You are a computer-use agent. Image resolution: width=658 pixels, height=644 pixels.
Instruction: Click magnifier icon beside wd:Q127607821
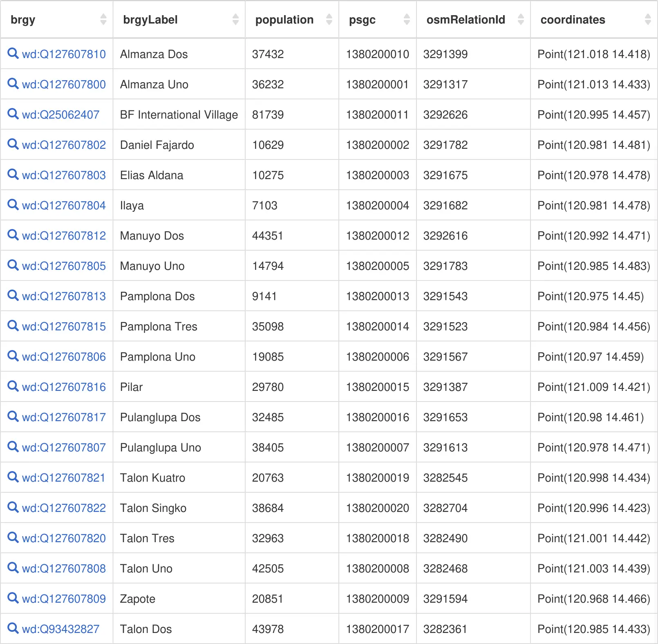13,477
